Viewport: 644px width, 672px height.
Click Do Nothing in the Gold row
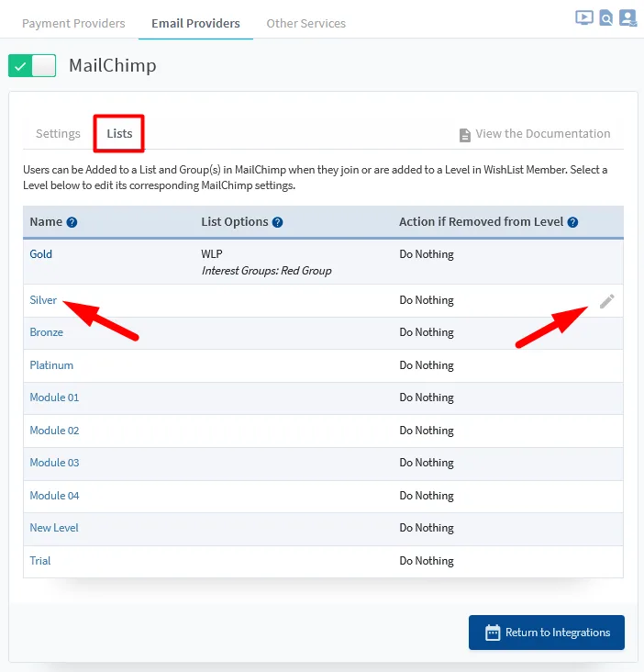[x=427, y=254]
